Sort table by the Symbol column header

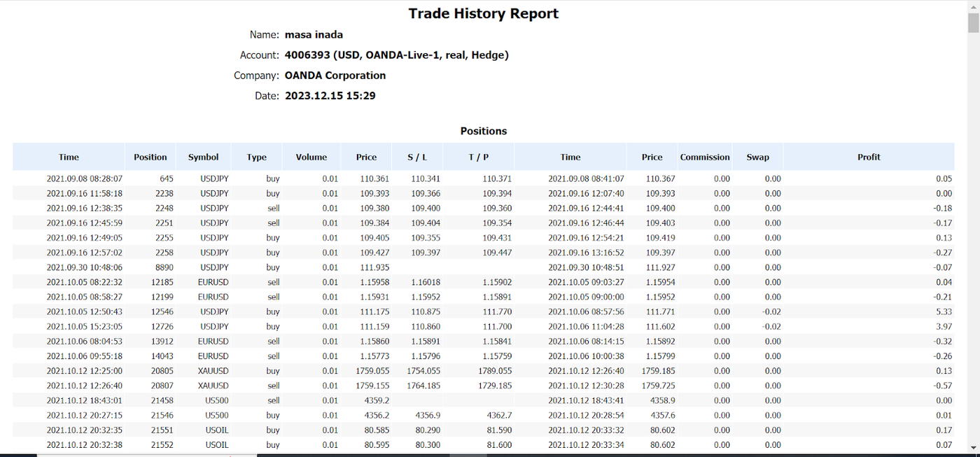tap(203, 157)
